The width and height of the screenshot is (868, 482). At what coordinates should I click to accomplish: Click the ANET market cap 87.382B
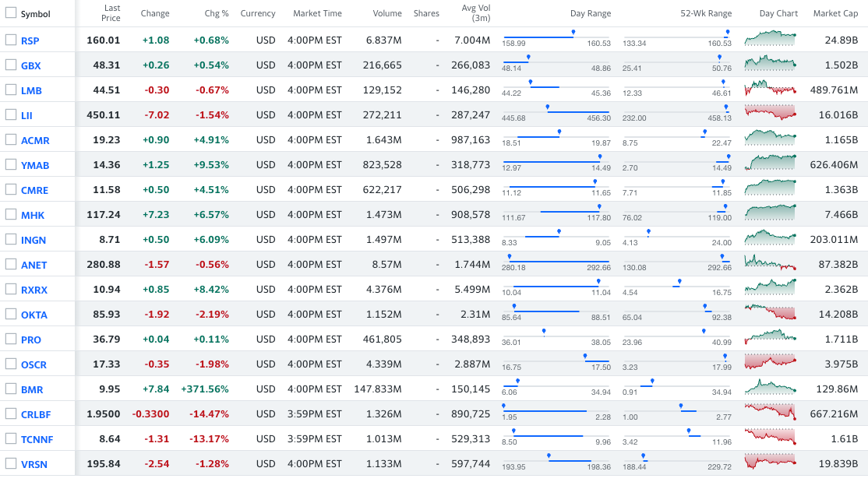coord(838,265)
